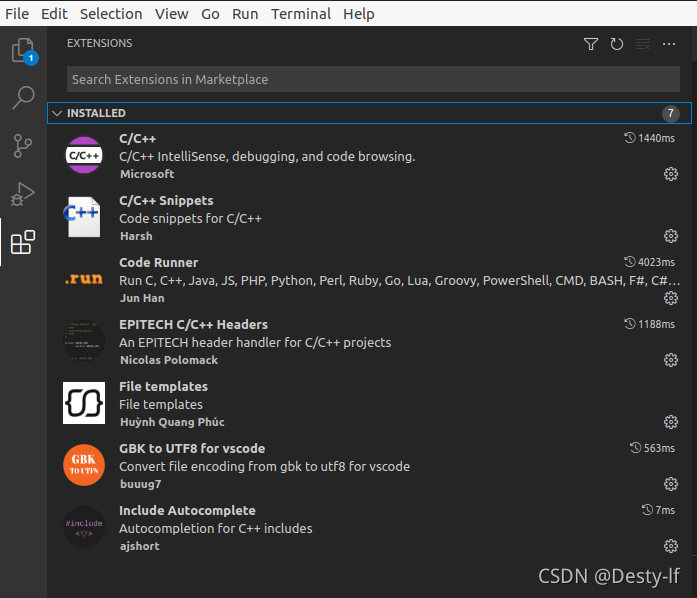Open the GBK to UTF8 for vscode title
This screenshot has height=598, width=697.
point(192,448)
